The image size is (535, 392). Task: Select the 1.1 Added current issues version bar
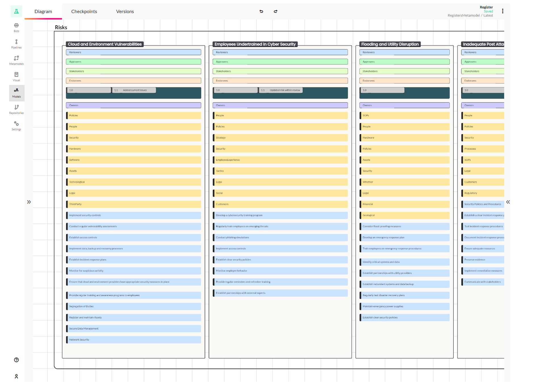click(x=133, y=90)
